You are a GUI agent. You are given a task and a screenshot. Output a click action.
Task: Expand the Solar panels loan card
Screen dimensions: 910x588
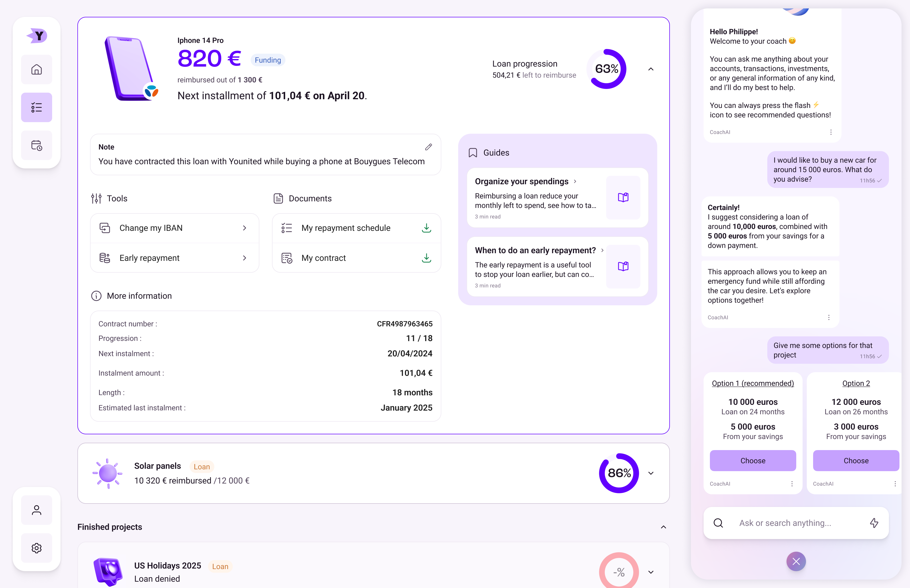point(651,473)
